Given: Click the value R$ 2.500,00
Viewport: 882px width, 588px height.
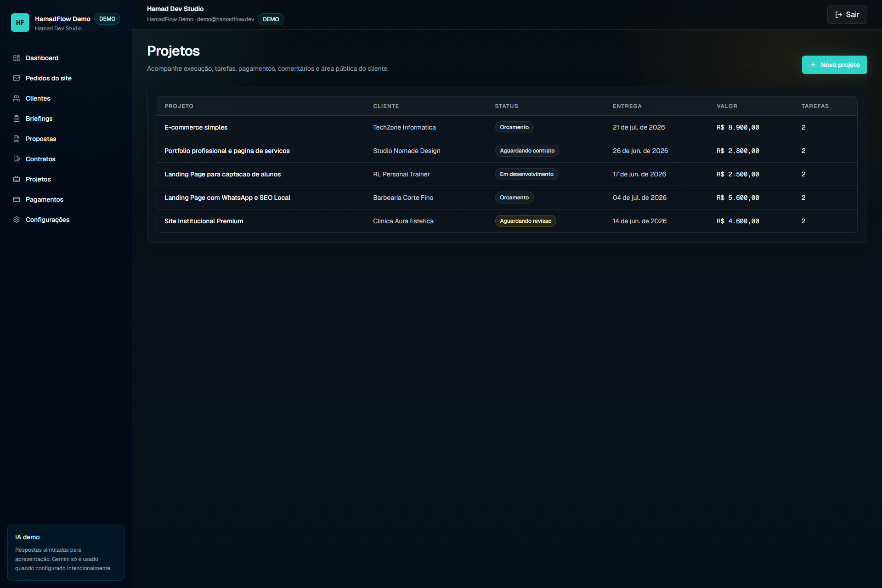Looking at the screenshot, I should tap(738, 174).
